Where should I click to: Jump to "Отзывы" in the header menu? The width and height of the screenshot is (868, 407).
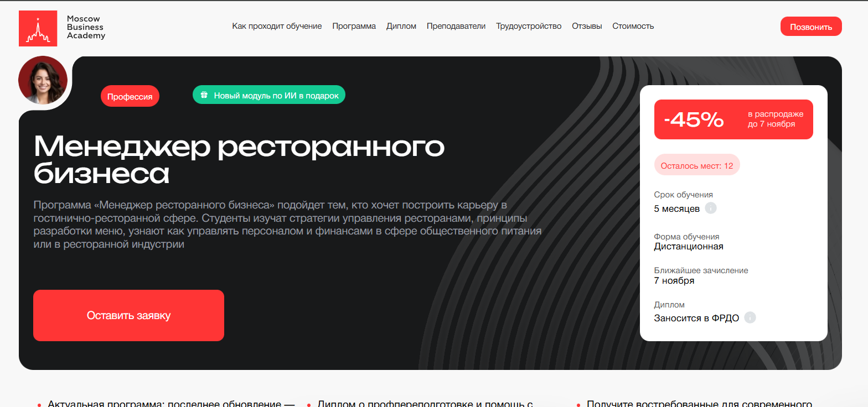tap(587, 26)
